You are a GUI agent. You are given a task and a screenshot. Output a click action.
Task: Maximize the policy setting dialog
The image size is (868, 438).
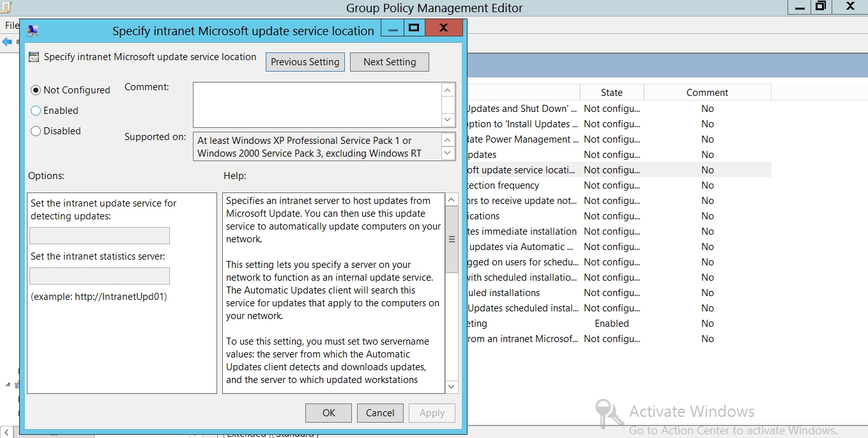tap(413, 28)
